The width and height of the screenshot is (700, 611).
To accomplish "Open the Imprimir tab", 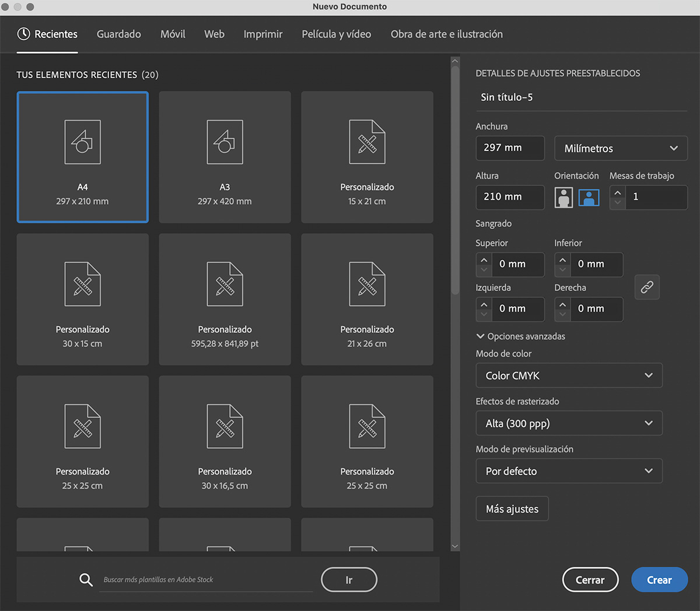I will point(263,34).
